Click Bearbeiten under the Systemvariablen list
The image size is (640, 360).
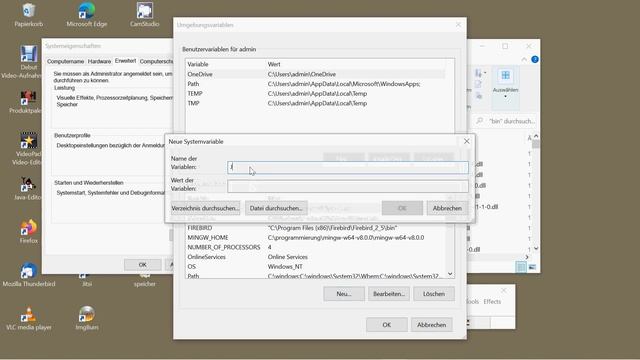pos(389,294)
